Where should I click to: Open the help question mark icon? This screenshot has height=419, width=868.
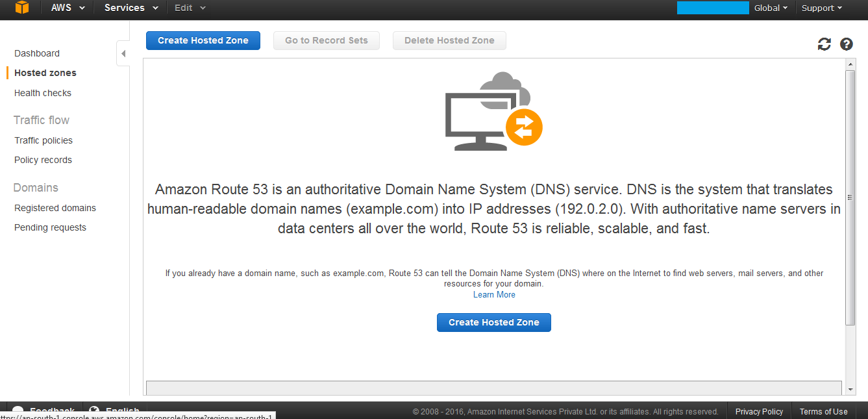(x=846, y=44)
